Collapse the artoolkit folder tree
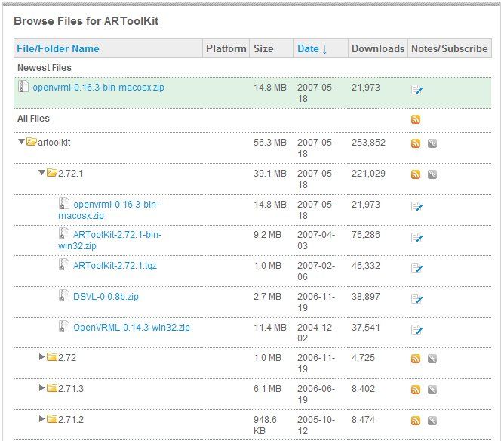This screenshot has width=504, height=441. pyautogui.click(x=22, y=141)
